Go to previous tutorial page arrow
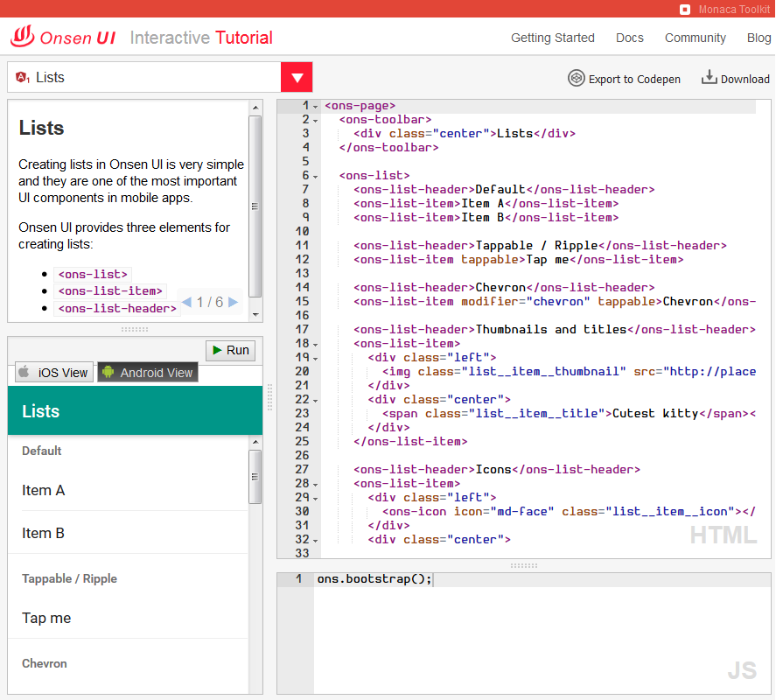The height and width of the screenshot is (700, 776). click(186, 303)
